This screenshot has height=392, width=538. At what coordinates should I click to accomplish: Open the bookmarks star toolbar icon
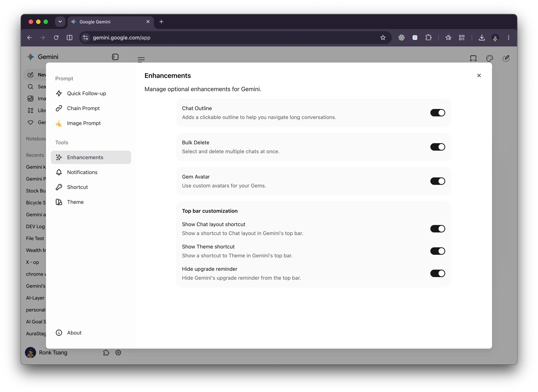click(x=448, y=38)
